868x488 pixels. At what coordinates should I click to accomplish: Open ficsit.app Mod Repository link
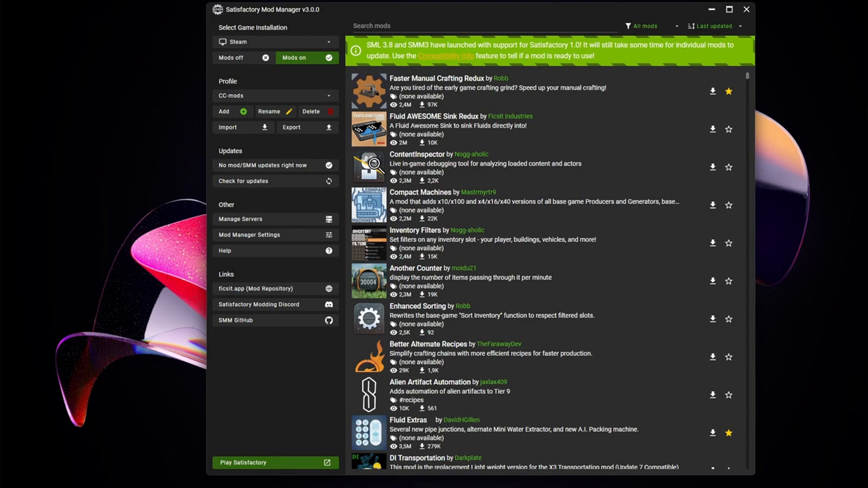pos(276,288)
